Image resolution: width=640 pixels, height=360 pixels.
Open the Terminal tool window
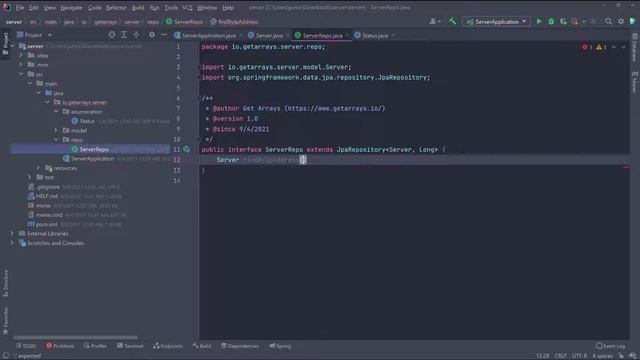tap(130, 346)
